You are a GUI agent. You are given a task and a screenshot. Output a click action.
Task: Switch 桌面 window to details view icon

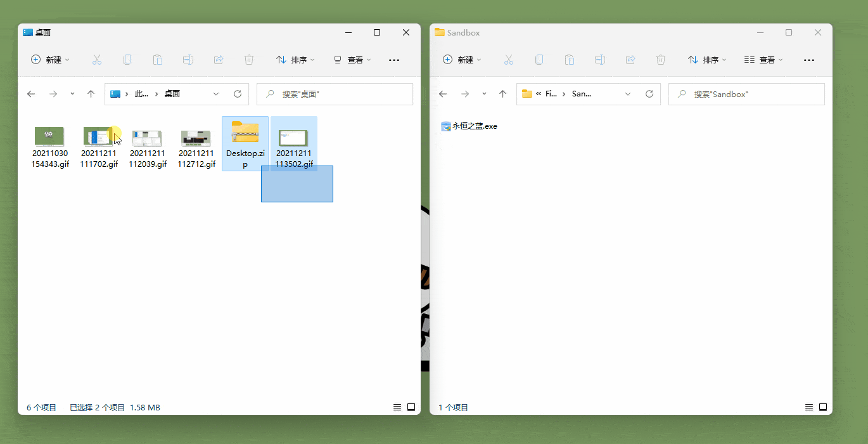point(397,407)
